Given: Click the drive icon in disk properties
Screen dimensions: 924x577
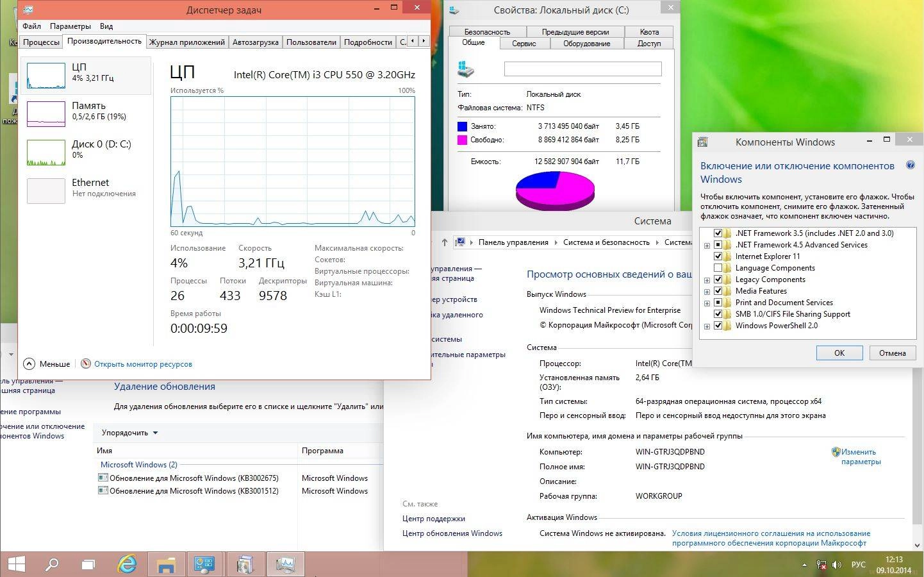Looking at the screenshot, I should [466, 69].
